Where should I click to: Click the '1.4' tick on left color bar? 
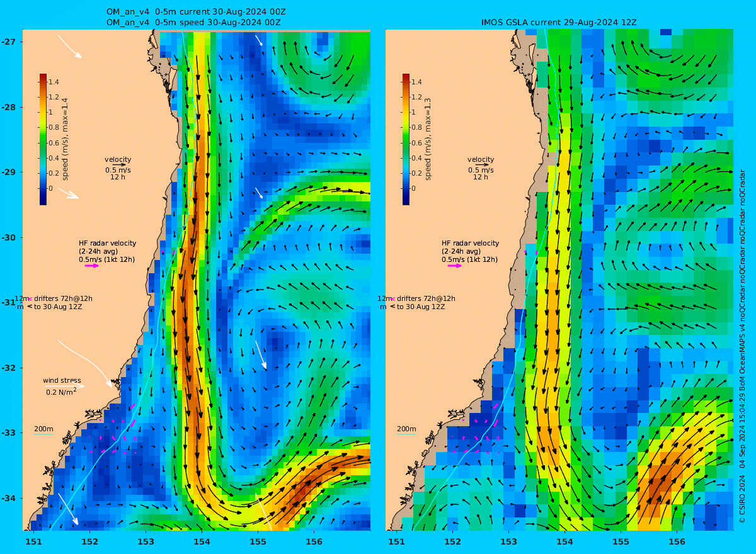(54, 82)
